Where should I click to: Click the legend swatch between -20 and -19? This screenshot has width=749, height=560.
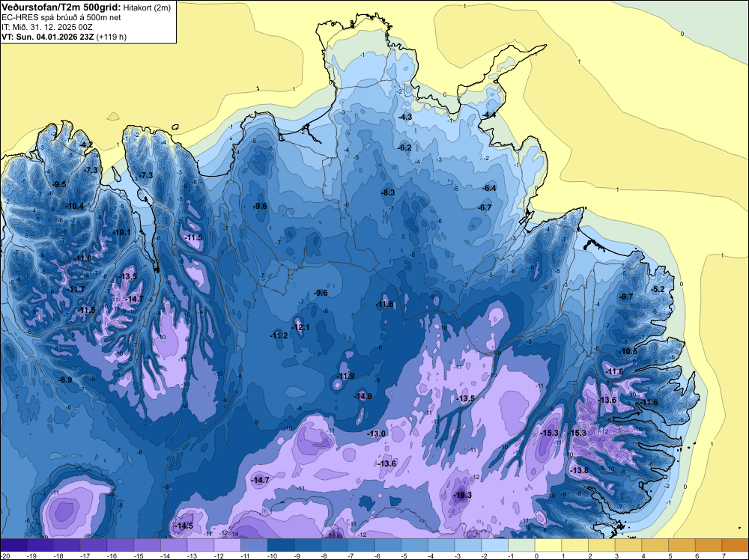(13, 545)
